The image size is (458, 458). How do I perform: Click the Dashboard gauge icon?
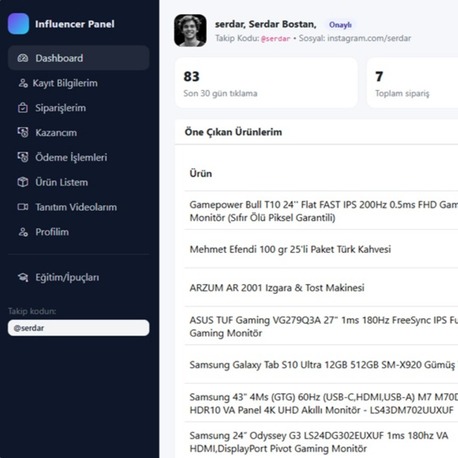(x=23, y=58)
